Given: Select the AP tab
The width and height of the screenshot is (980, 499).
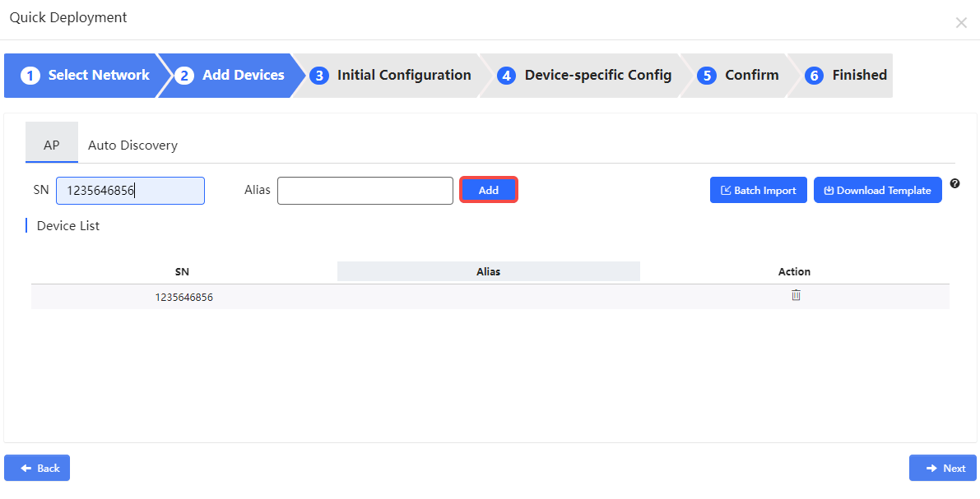Looking at the screenshot, I should tap(52, 146).
